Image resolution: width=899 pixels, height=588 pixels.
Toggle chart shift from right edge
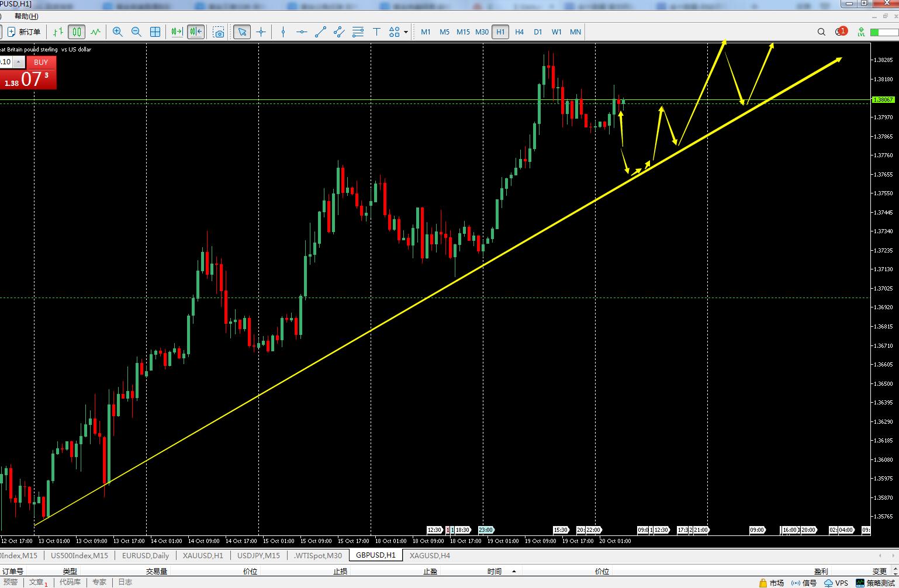(x=196, y=32)
